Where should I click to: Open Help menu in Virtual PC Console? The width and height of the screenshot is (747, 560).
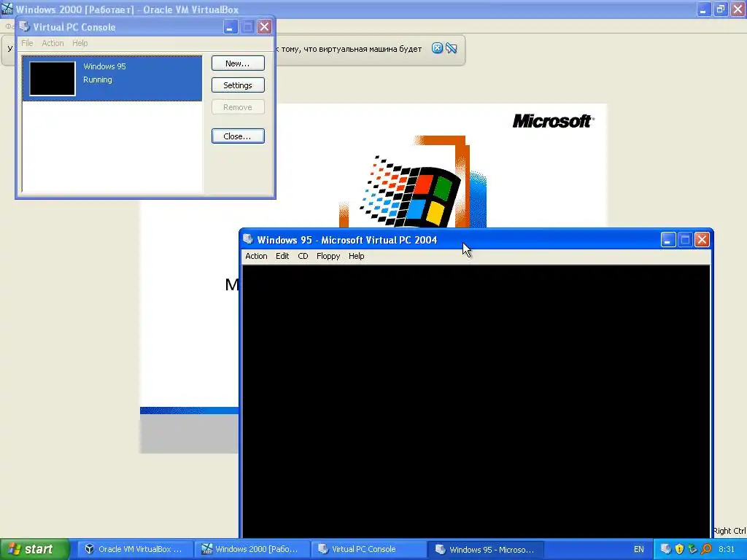pyautogui.click(x=80, y=43)
